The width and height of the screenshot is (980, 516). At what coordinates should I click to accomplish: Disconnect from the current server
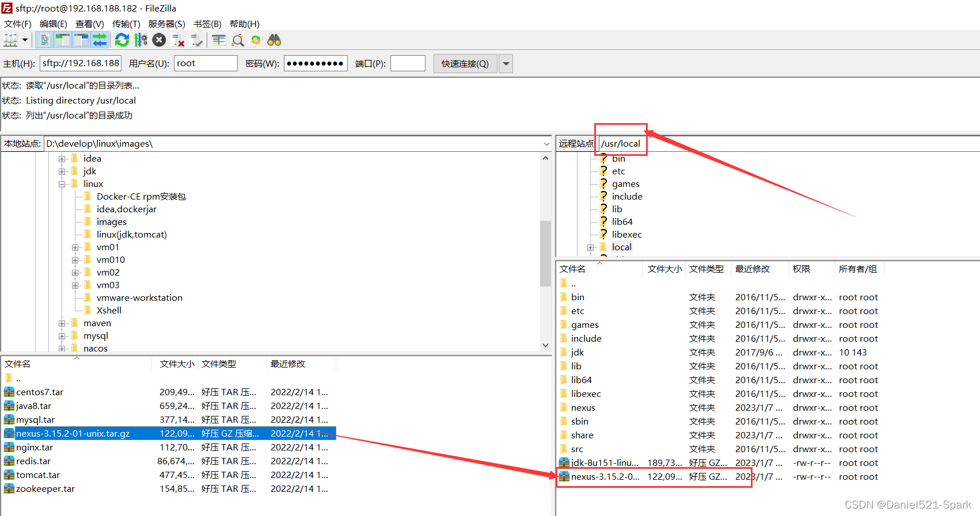point(178,40)
